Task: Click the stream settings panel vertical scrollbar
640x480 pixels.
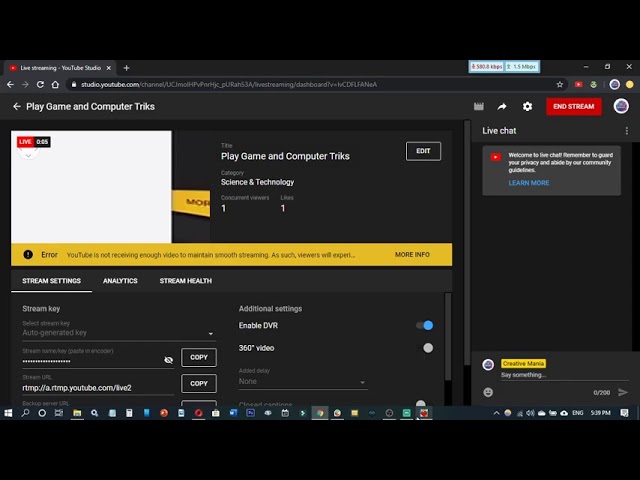Action: pos(448,337)
